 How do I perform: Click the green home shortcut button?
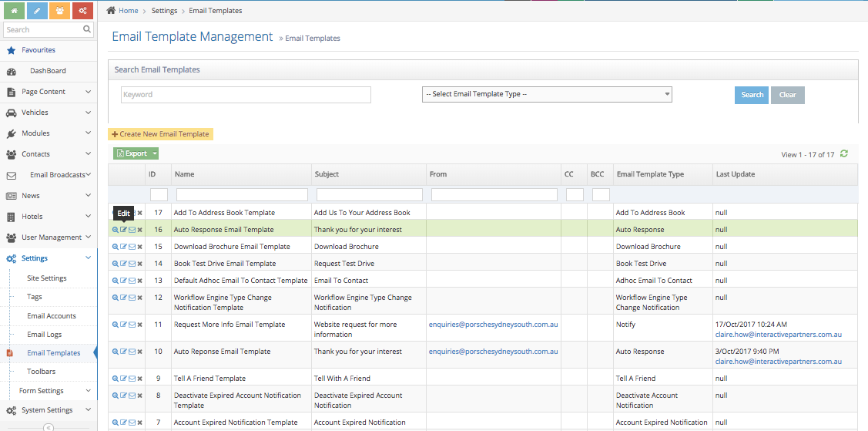pos(15,11)
